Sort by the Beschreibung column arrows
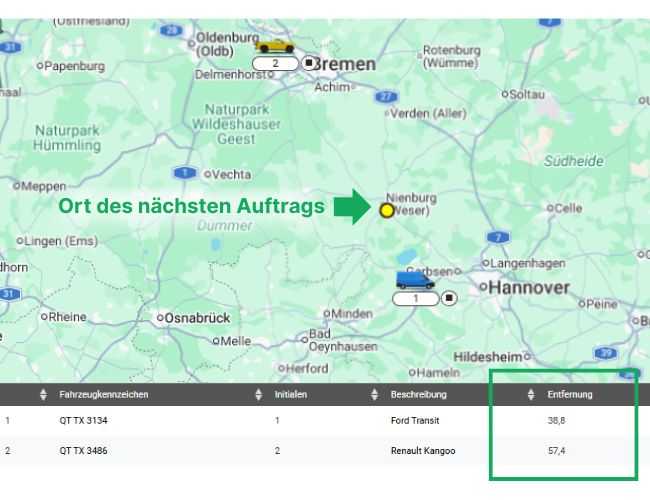The height and width of the screenshot is (500, 650). 374,394
